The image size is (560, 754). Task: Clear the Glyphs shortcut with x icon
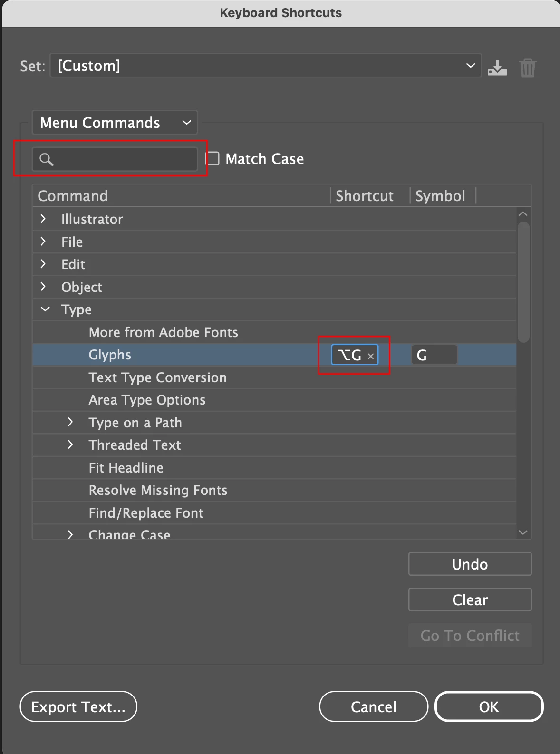click(x=371, y=356)
